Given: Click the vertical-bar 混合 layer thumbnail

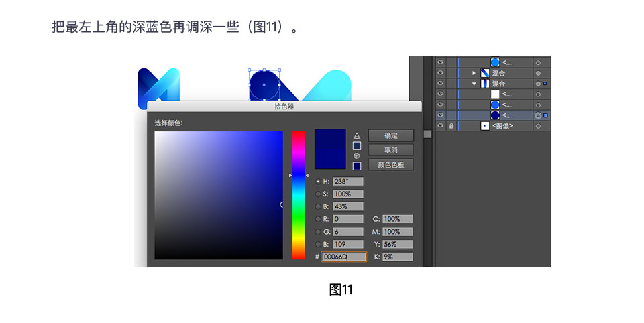Looking at the screenshot, I should point(484,84).
